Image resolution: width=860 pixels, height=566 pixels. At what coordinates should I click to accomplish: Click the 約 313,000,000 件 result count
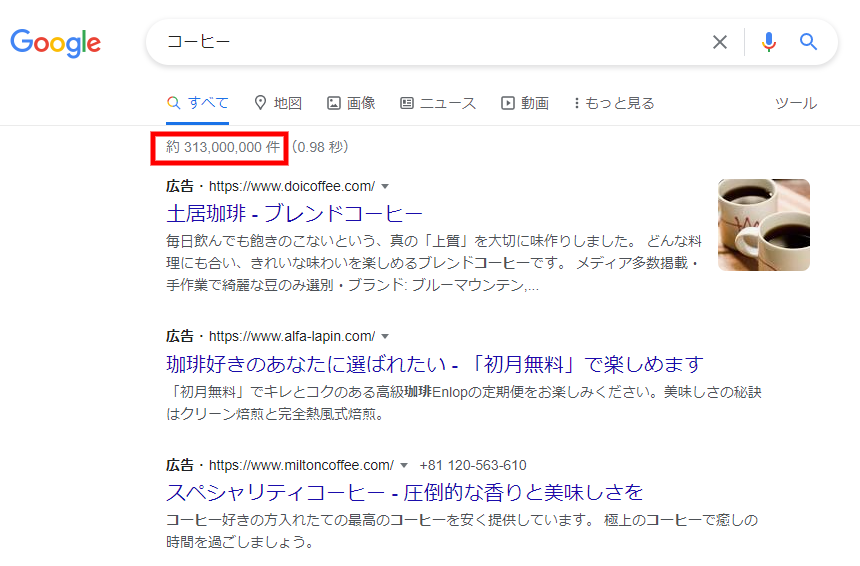pos(223,147)
